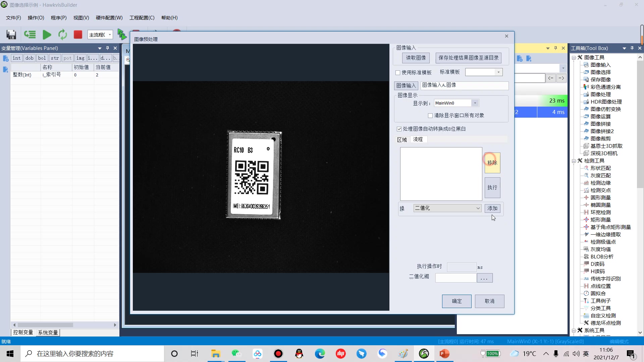
Task: Check 清除显示窗口所有对象 option
Action: pos(431,115)
